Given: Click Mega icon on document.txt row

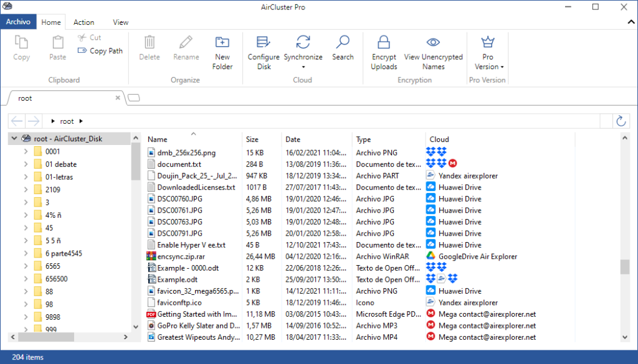Looking at the screenshot, I should pyautogui.click(x=453, y=163).
